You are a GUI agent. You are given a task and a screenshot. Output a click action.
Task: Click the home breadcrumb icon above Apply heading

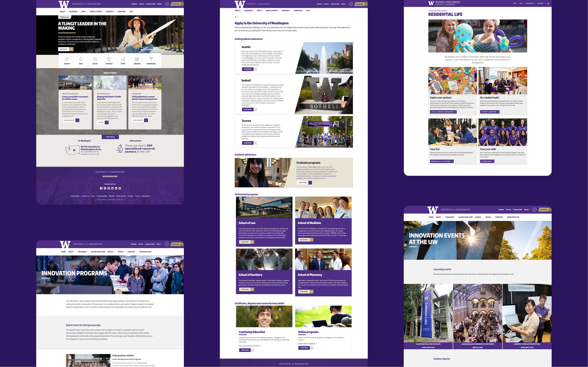tap(236, 17)
